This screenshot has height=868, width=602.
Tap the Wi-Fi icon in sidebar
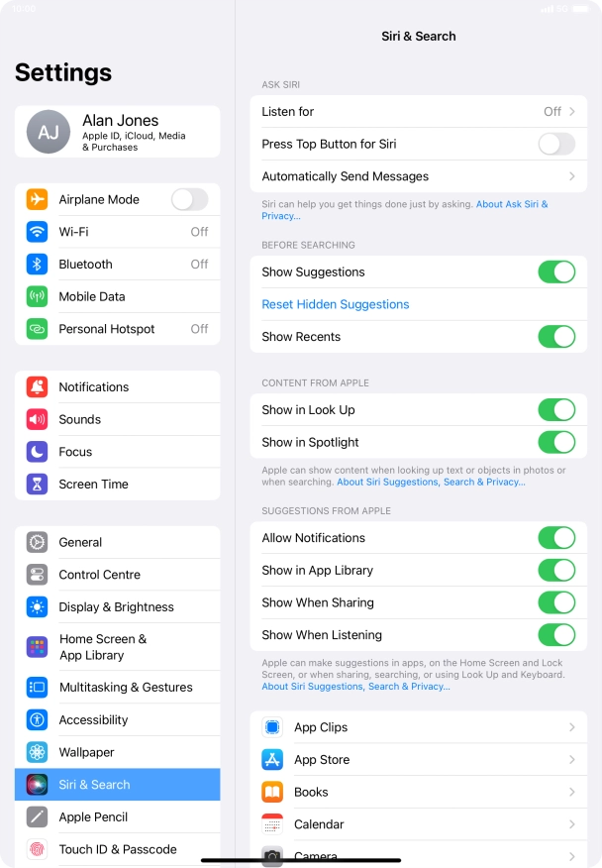point(37,232)
